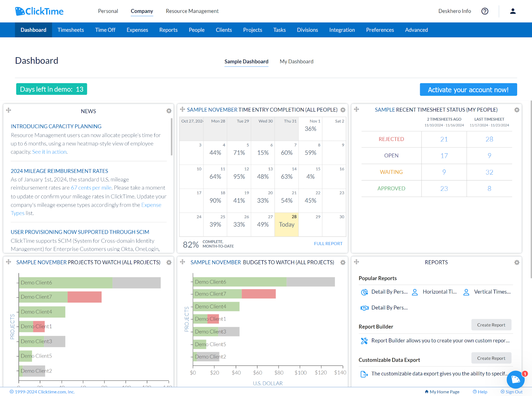Viewport: 532px width, 396px height.
Task: Open the Reports panel settings gear
Action: point(516,262)
